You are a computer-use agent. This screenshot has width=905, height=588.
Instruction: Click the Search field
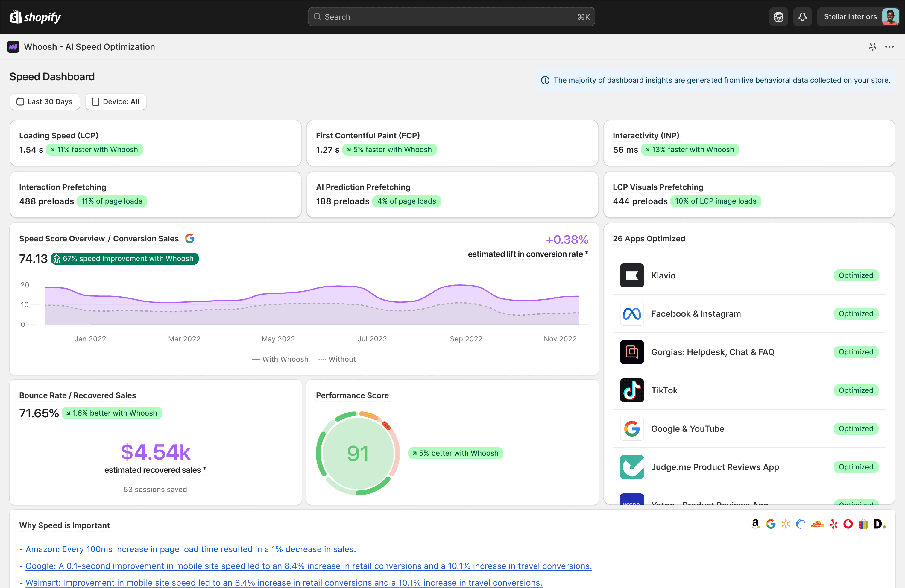click(x=451, y=17)
